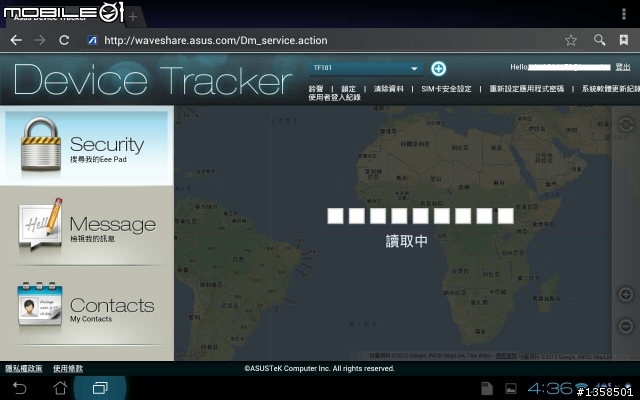Click the Device Tracker title logo
This screenshot has width=640, height=400.
(153, 80)
